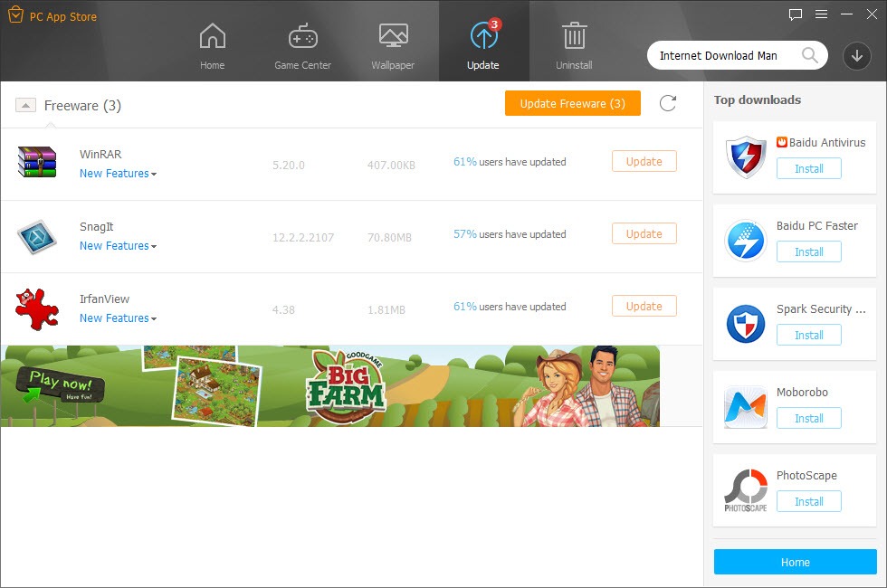Viewport: 887px width, 588px height.
Task: Click the SnagIt icon
Action: [37, 236]
